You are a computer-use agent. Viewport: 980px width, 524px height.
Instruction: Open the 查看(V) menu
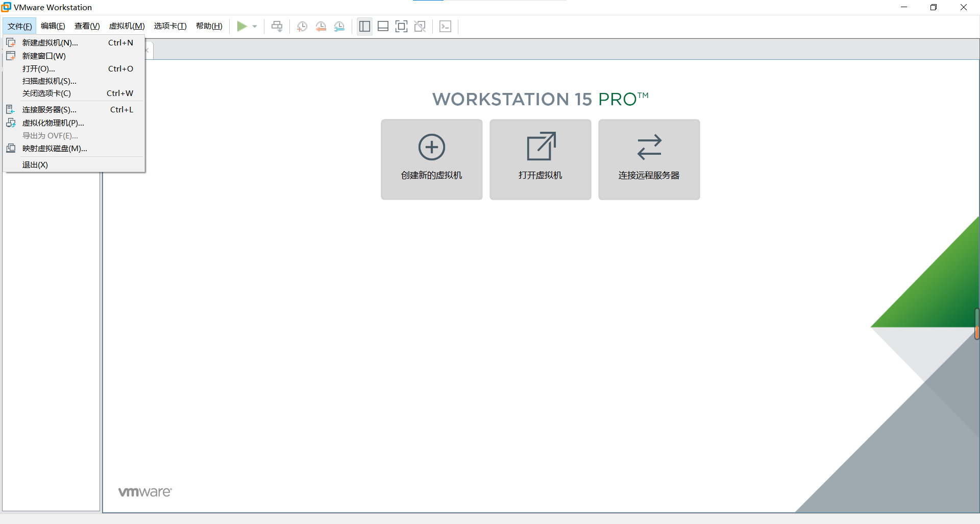(x=87, y=26)
